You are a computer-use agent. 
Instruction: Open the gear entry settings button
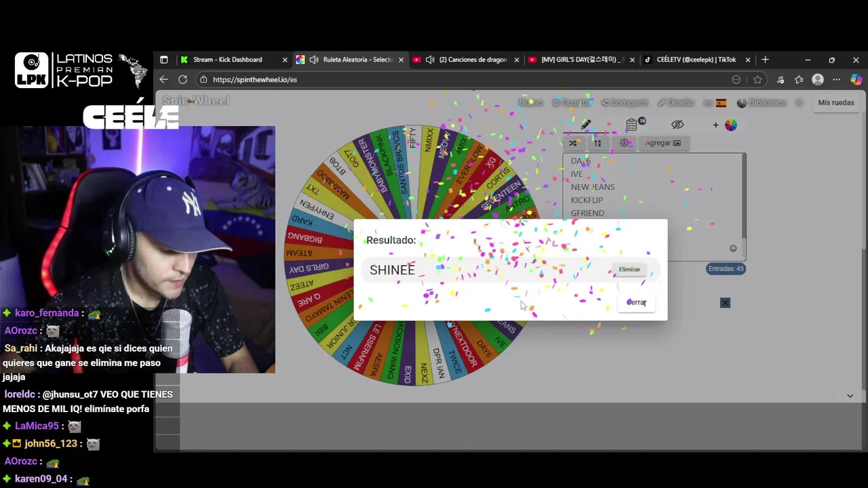pyautogui.click(x=625, y=143)
